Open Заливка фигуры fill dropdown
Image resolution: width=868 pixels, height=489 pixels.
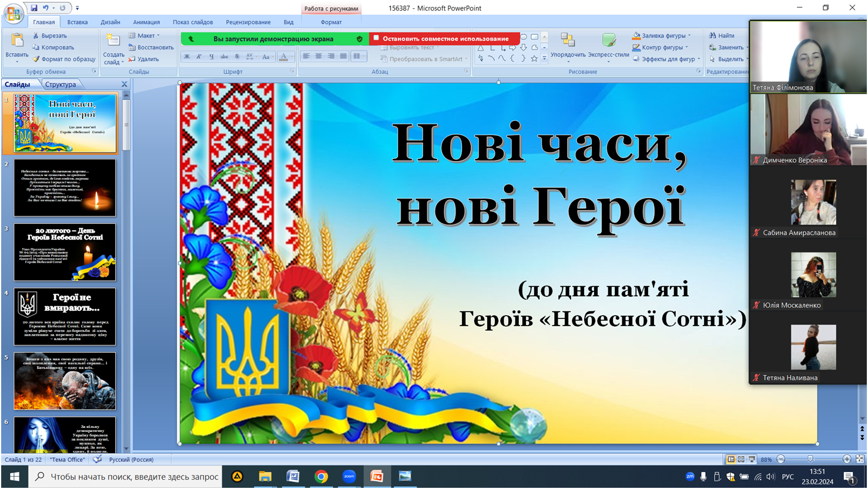point(663,36)
